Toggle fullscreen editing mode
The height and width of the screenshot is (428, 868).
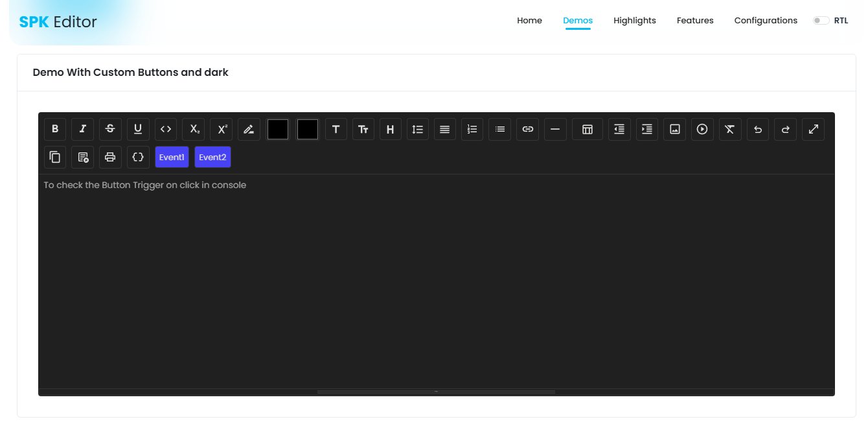coord(813,129)
